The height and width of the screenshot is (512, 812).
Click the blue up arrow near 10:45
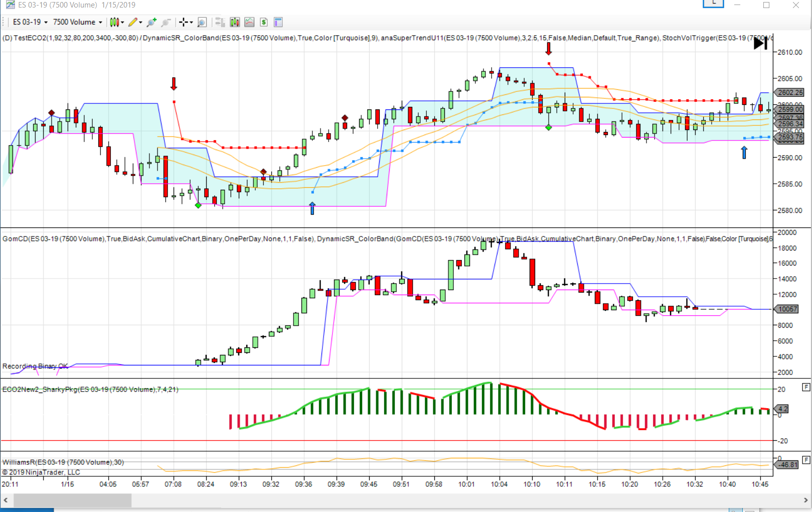(x=744, y=153)
